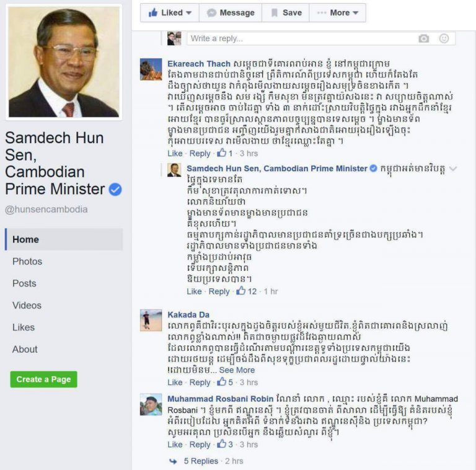476x470 pixels.
Task: Open the page profile picture thumbnail
Action: (x=64, y=62)
